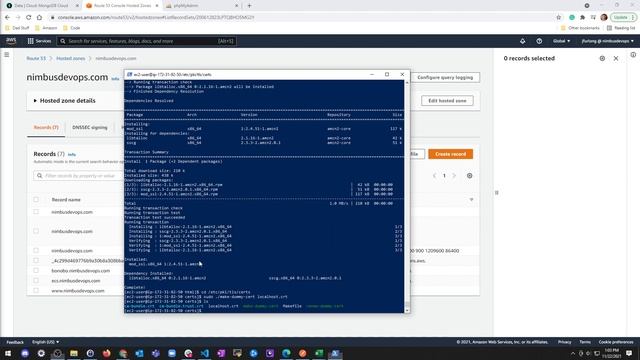
Task: Open Cookie preferences in footer
Action: (616, 342)
